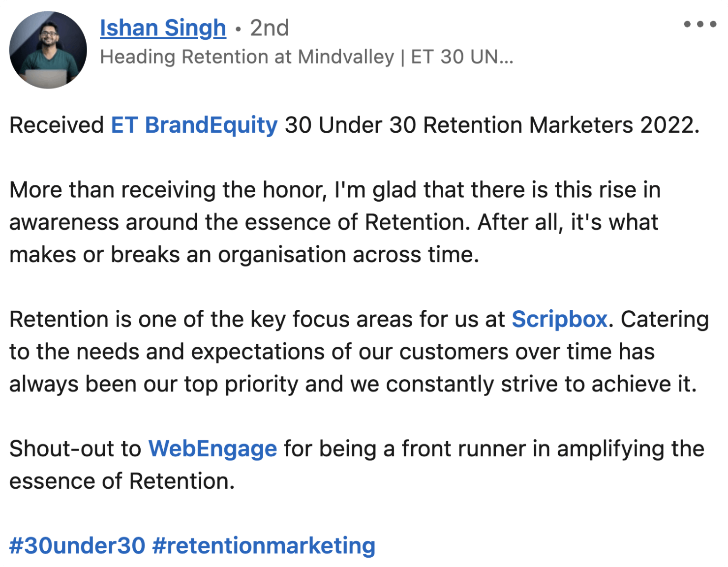
Task: Follow the Scripbox company mention link
Action: point(559,319)
